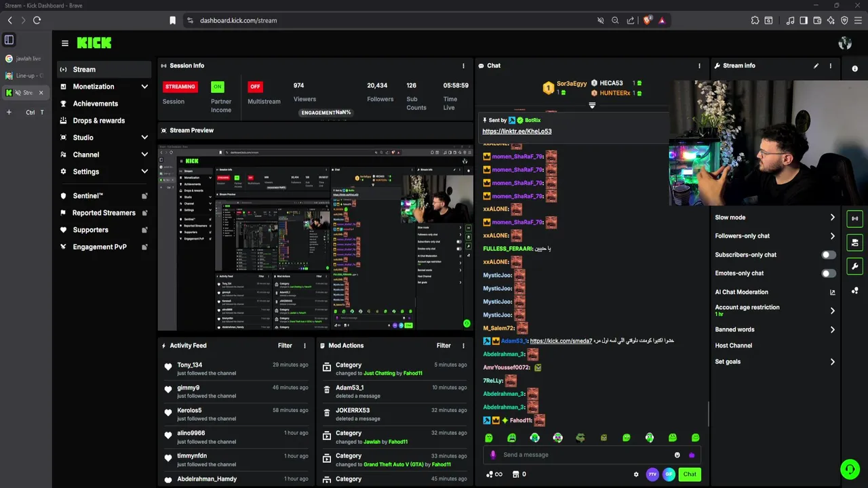Open browser extensions puzzle icon
The image size is (868, 488).
coord(755,20)
